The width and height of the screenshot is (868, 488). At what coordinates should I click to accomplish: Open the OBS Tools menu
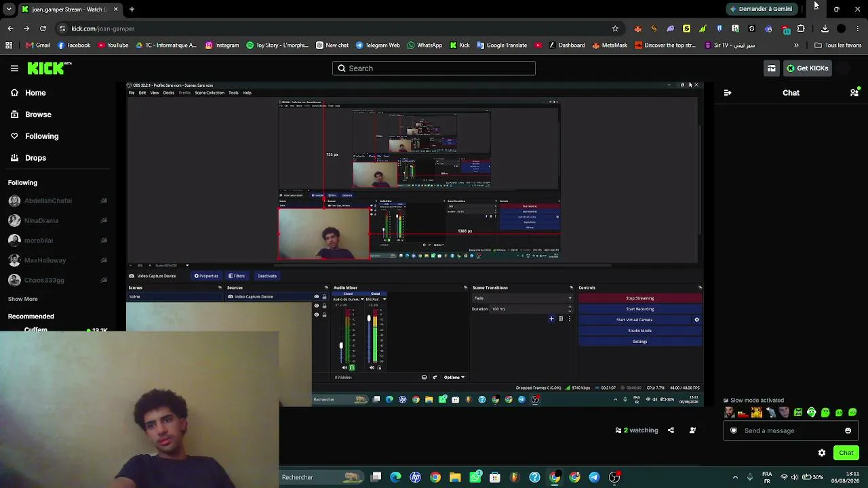tap(233, 93)
